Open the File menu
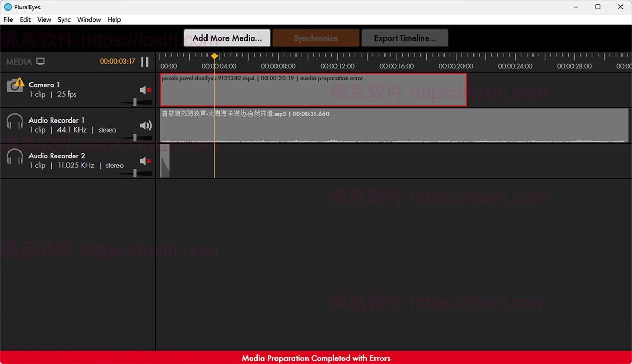Screen dimensions: 632x364 point(8,19)
